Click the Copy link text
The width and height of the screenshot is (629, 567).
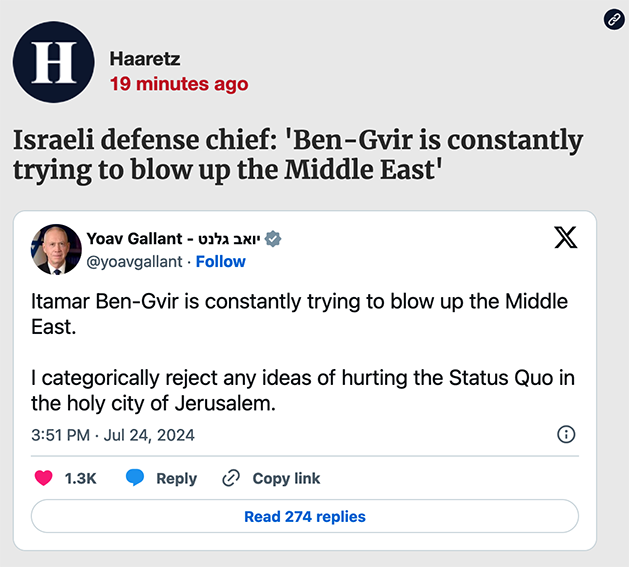pyautogui.click(x=286, y=478)
